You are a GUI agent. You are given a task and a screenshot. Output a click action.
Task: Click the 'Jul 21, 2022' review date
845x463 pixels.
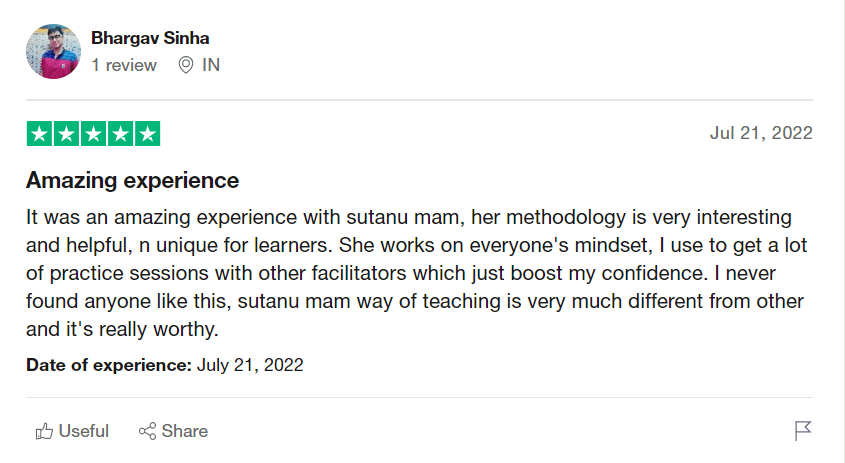point(761,133)
